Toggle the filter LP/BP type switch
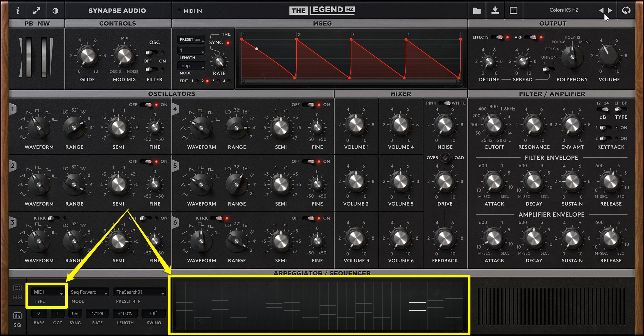Screen dimensions: 644x336 pyautogui.click(x=621, y=110)
